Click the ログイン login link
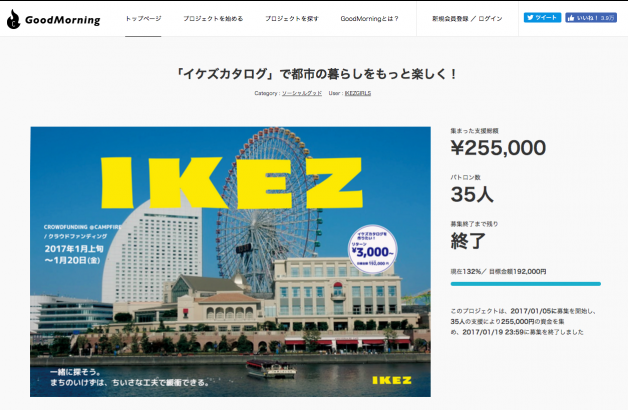The image size is (628, 410). point(491,18)
